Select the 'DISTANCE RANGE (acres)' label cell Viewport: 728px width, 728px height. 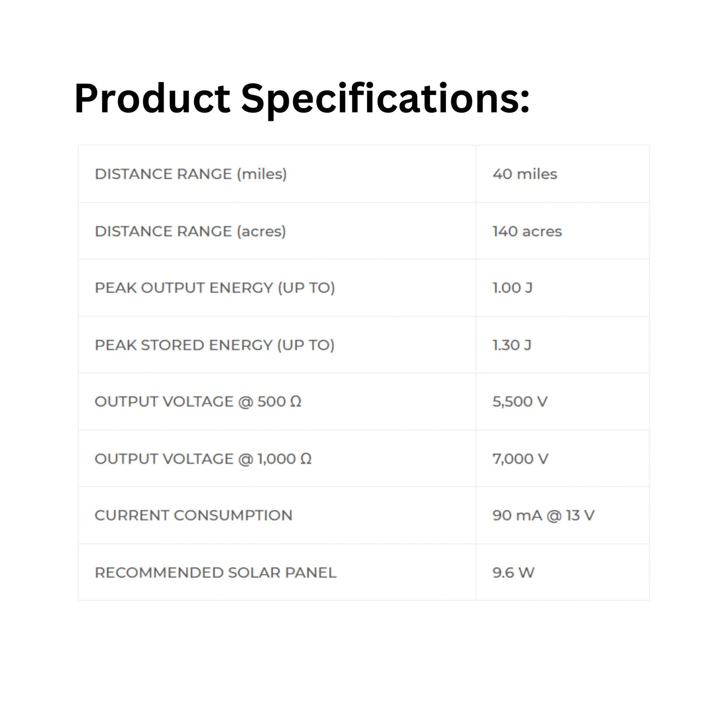(x=190, y=232)
